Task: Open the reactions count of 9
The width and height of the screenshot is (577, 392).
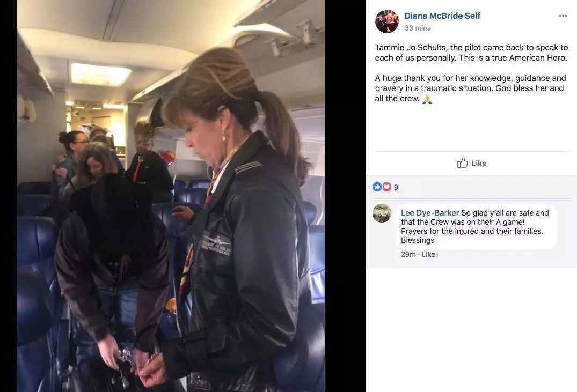Action: (396, 187)
